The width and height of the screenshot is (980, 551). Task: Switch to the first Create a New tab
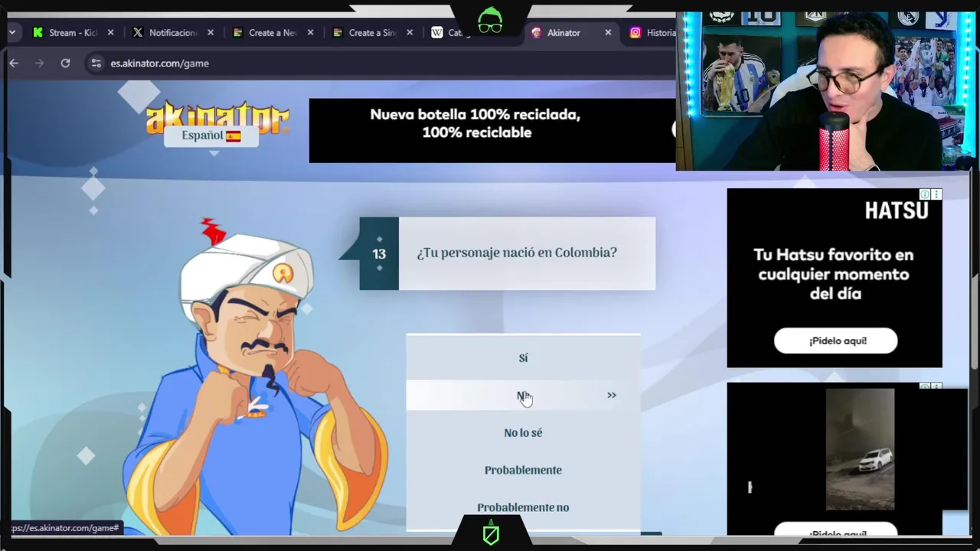coord(273,32)
